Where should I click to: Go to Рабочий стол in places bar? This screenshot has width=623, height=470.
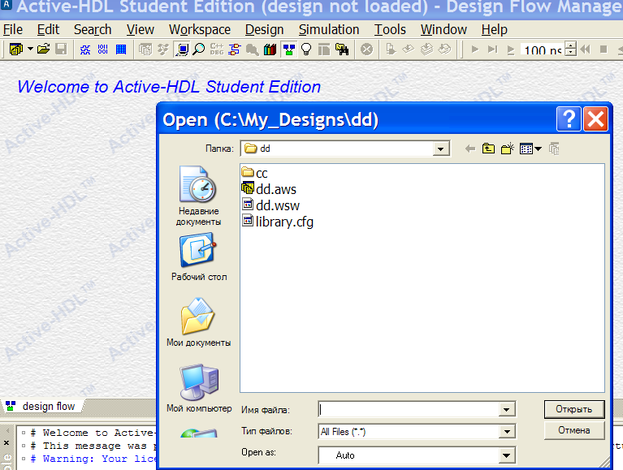pyautogui.click(x=198, y=257)
